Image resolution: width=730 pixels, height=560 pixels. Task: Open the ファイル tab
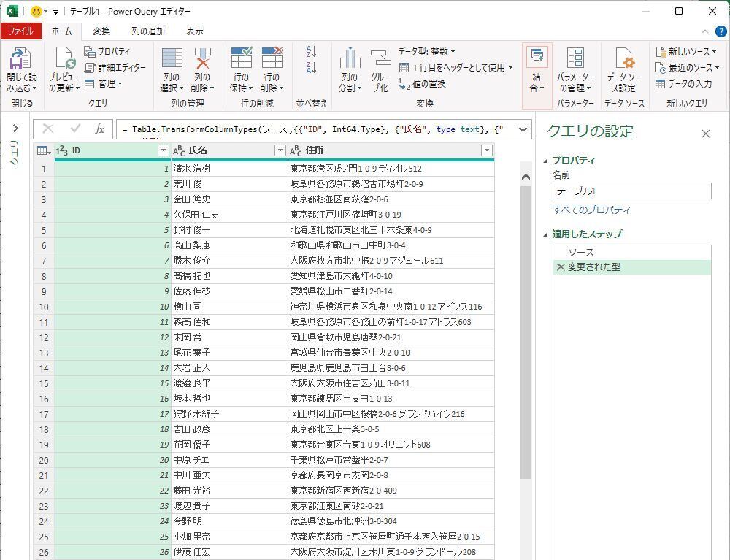click(x=21, y=31)
